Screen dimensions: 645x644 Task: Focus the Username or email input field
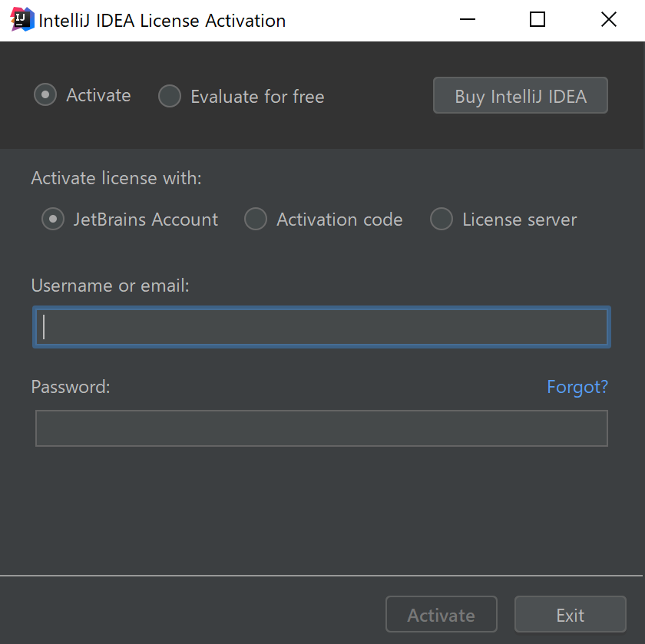pos(321,326)
